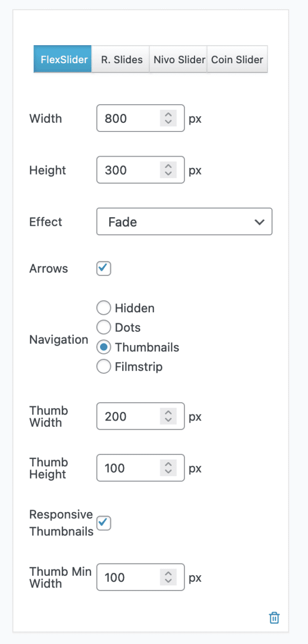Select the Dots navigation option
The width and height of the screenshot is (308, 644).
pos(103,327)
